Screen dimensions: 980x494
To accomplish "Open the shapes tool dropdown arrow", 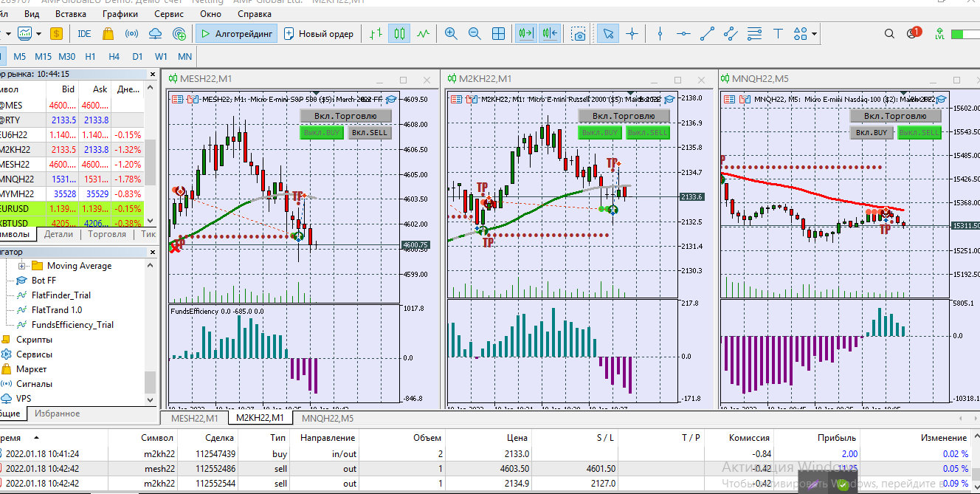I will 814,34.
